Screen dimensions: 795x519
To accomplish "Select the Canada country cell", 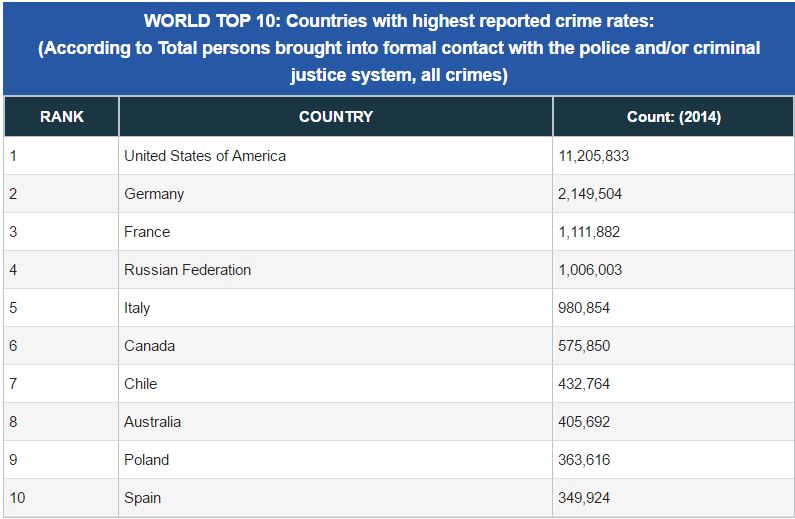I will tap(336, 346).
